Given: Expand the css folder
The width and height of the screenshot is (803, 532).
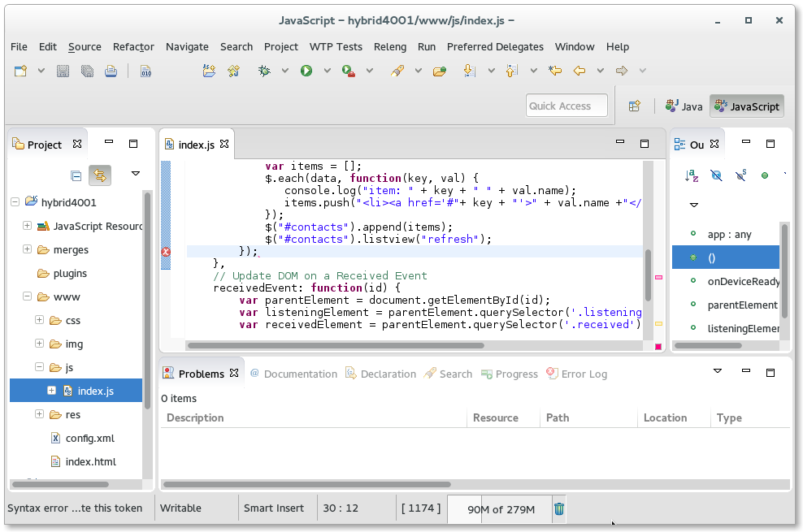Looking at the screenshot, I should [x=39, y=320].
